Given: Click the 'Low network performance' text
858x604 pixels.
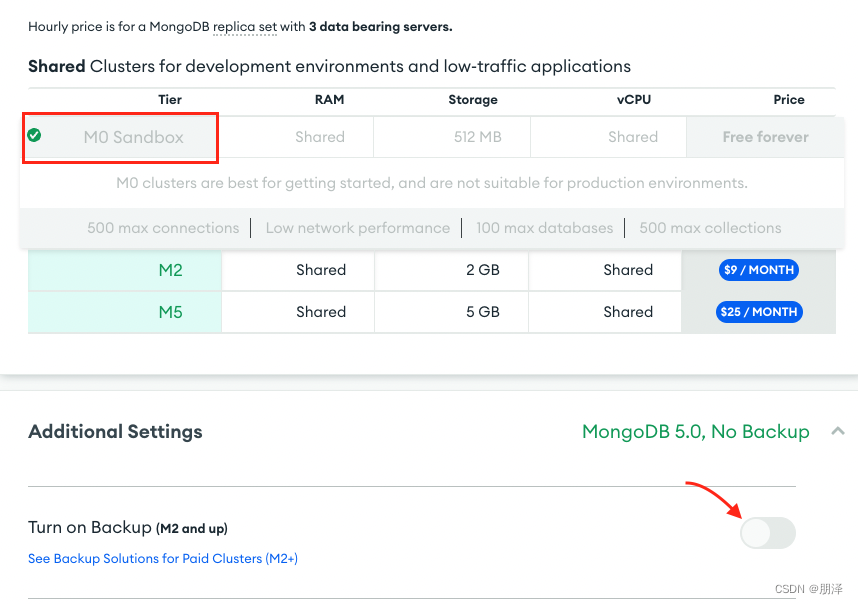Looking at the screenshot, I should click(358, 228).
